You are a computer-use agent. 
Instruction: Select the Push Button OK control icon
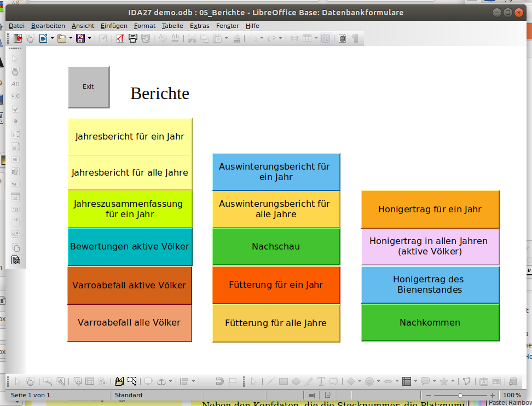(15, 159)
